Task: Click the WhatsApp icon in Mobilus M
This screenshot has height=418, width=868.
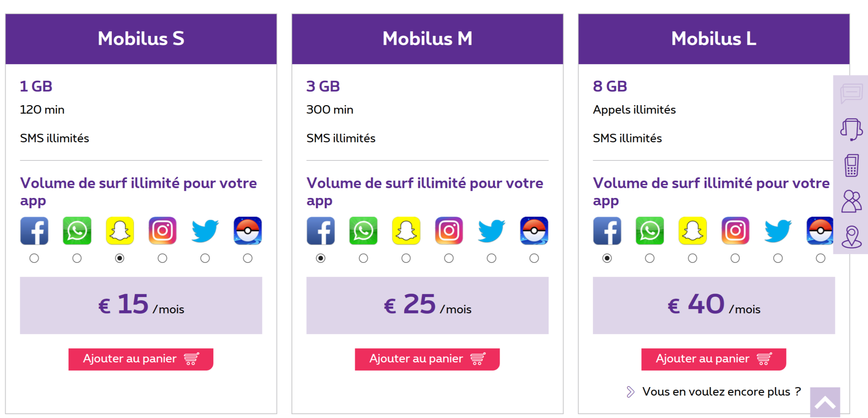Action: click(x=363, y=230)
